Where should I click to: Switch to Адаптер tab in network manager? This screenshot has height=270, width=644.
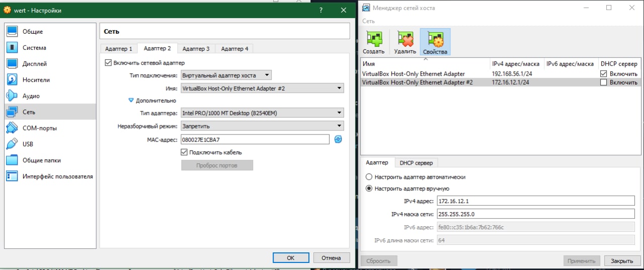[x=377, y=162]
